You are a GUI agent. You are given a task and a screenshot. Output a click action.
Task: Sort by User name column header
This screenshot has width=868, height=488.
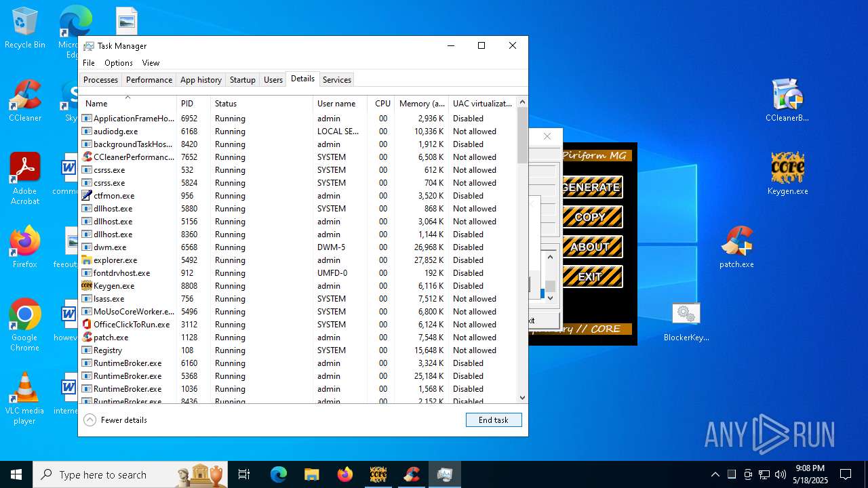coord(340,104)
